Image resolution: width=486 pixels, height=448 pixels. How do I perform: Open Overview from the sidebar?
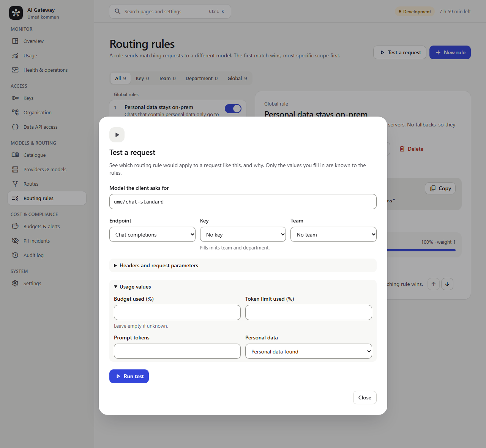[x=47, y=41]
